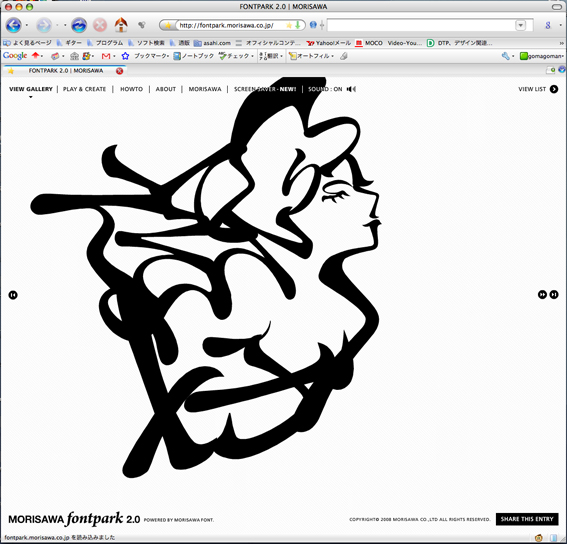Toggle the SOUND : ON setting
Screen dimensions: 567x544
click(x=325, y=89)
